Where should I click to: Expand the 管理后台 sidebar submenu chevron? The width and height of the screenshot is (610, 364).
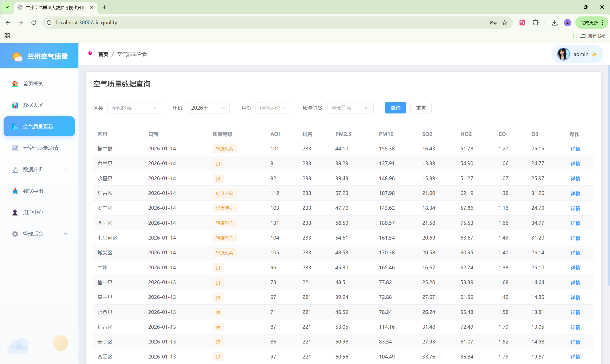coord(66,234)
